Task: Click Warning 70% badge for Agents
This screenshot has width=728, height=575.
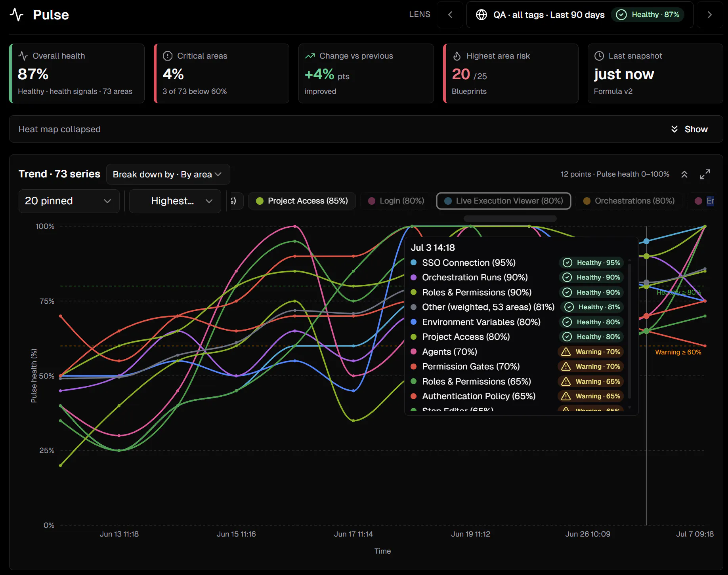Action: point(591,352)
